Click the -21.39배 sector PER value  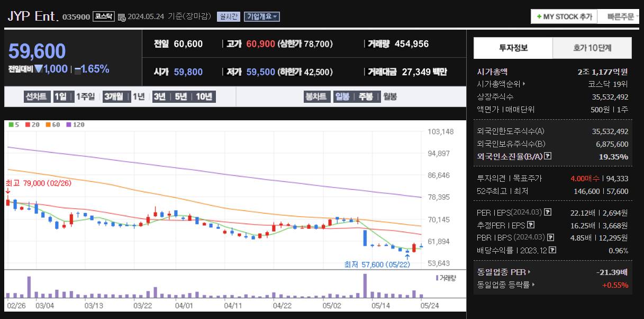pyautogui.click(x=612, y=272)
